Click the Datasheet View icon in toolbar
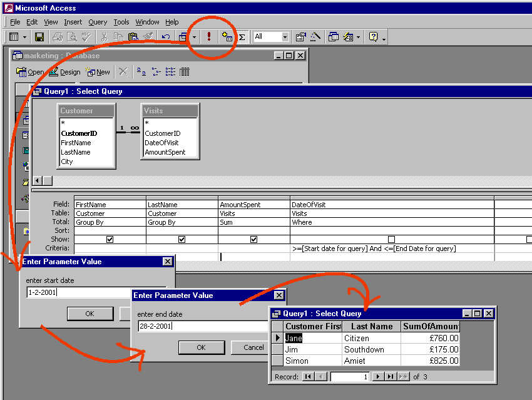Viewport: 532px width, 400px height. pyautogui.click(x=14, y=37)
